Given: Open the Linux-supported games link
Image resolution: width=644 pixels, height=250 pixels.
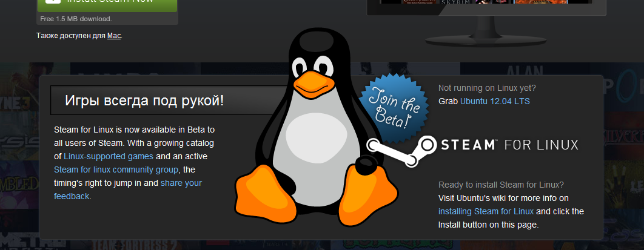Looking at the screenshot, I should [109, 156].
